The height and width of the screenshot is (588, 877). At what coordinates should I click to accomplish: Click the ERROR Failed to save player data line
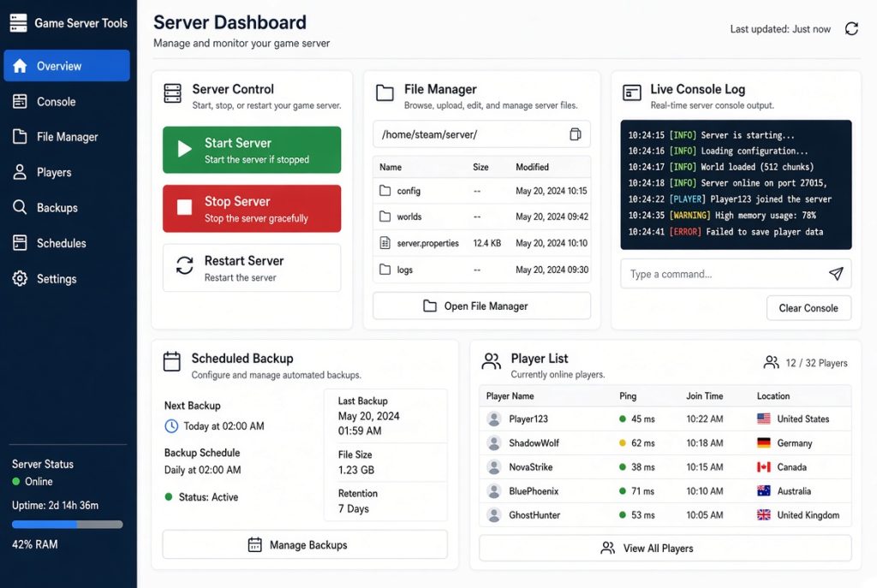click(725, 231)
